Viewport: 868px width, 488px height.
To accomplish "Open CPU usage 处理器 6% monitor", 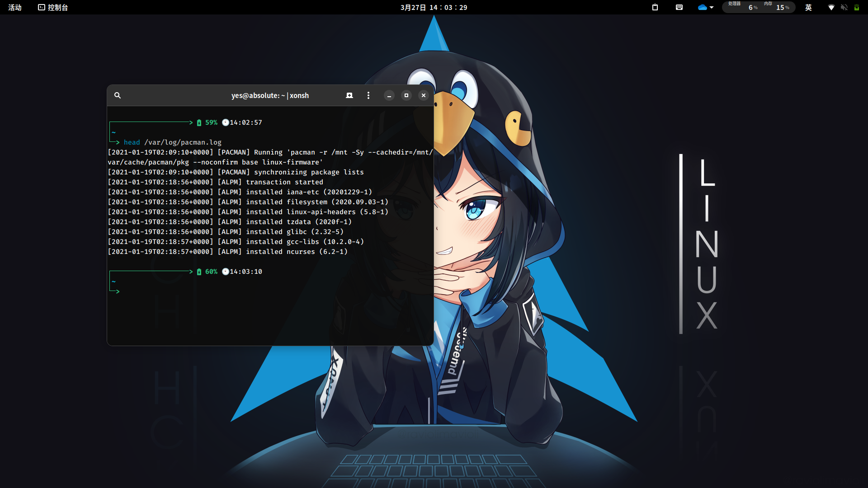I will [743, 7].
